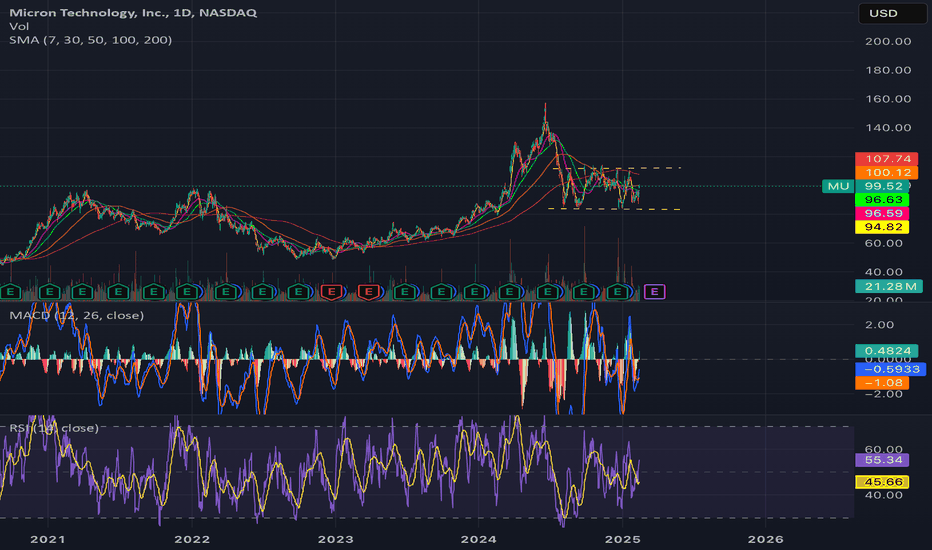Open the green earnings marker for June 2021
Viewport: 932px width, 550px height.
pos(118,291)
